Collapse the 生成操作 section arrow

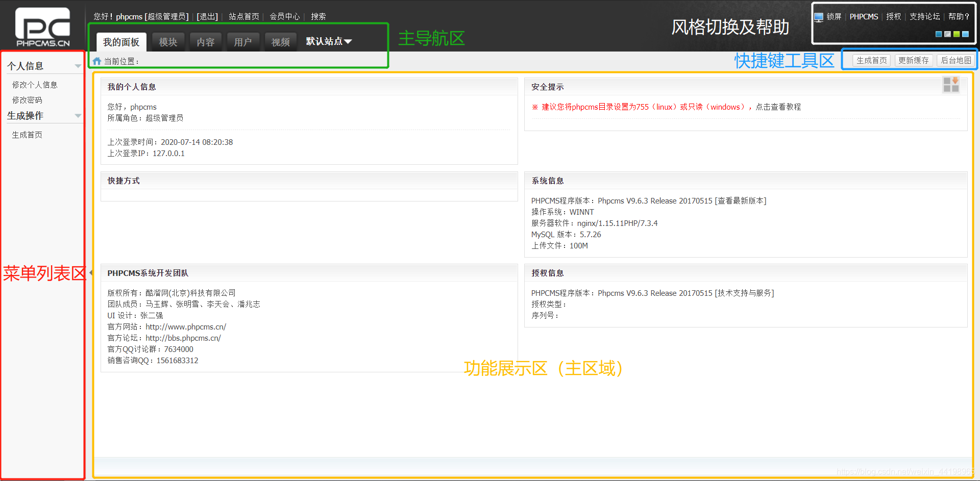78,116
